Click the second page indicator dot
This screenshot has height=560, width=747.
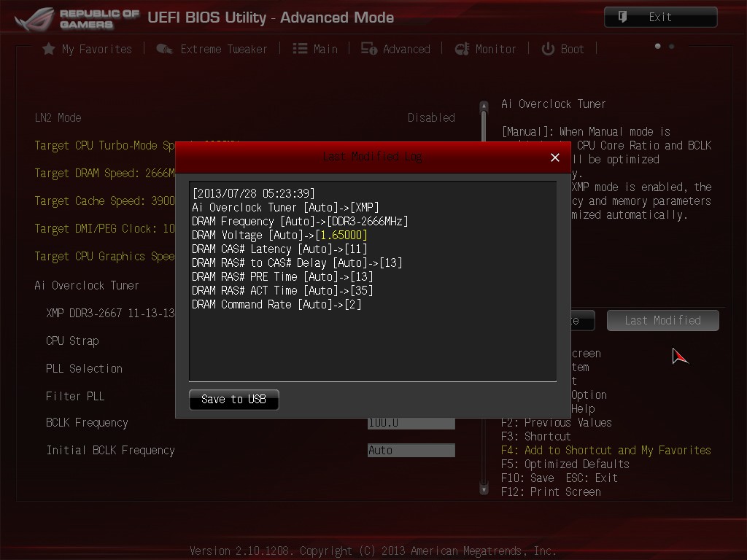(672, 46)
